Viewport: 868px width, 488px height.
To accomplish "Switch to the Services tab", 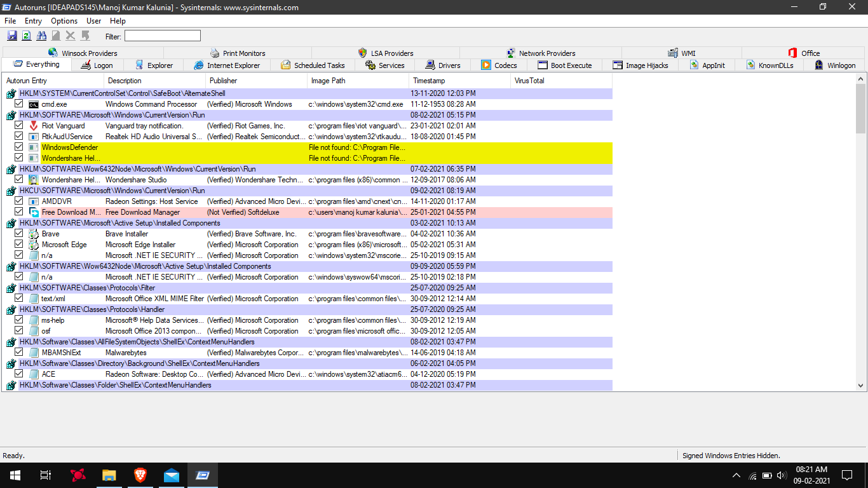I will [384, 65].
